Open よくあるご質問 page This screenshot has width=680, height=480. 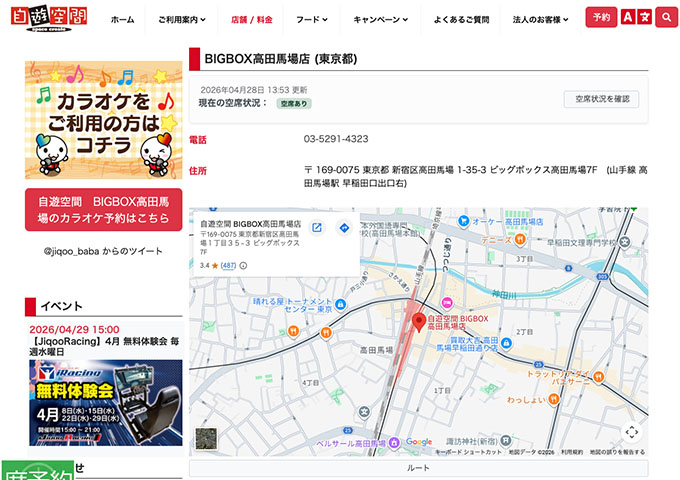pos(461,20)
